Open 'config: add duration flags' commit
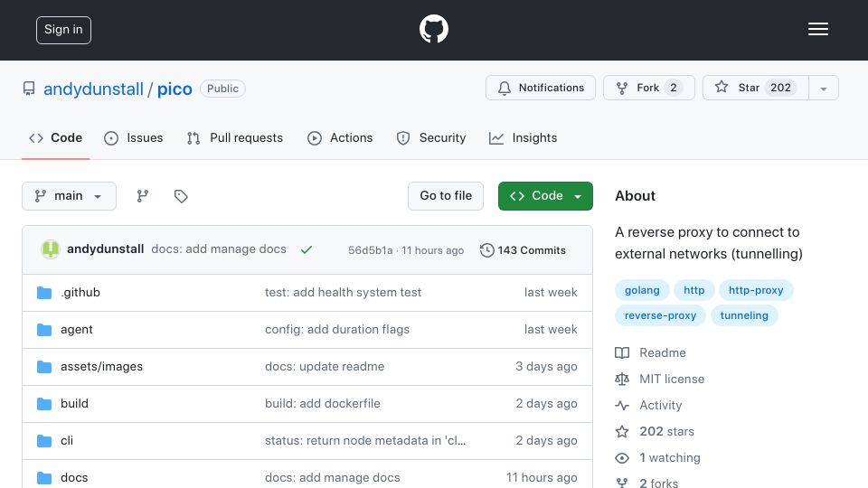 (x=337, y=329)
